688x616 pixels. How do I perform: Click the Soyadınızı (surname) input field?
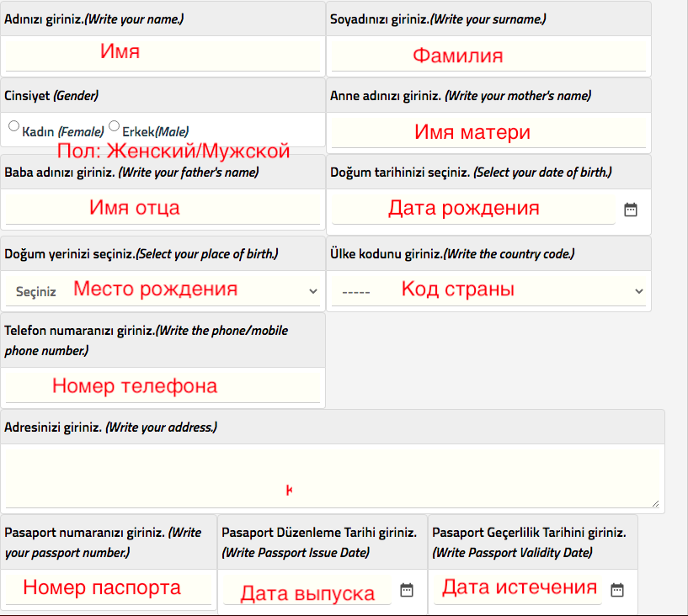tap(488, 56)
